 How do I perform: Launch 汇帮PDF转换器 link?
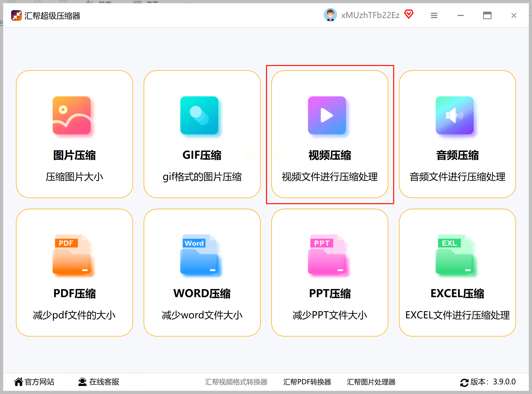(307, 382)
